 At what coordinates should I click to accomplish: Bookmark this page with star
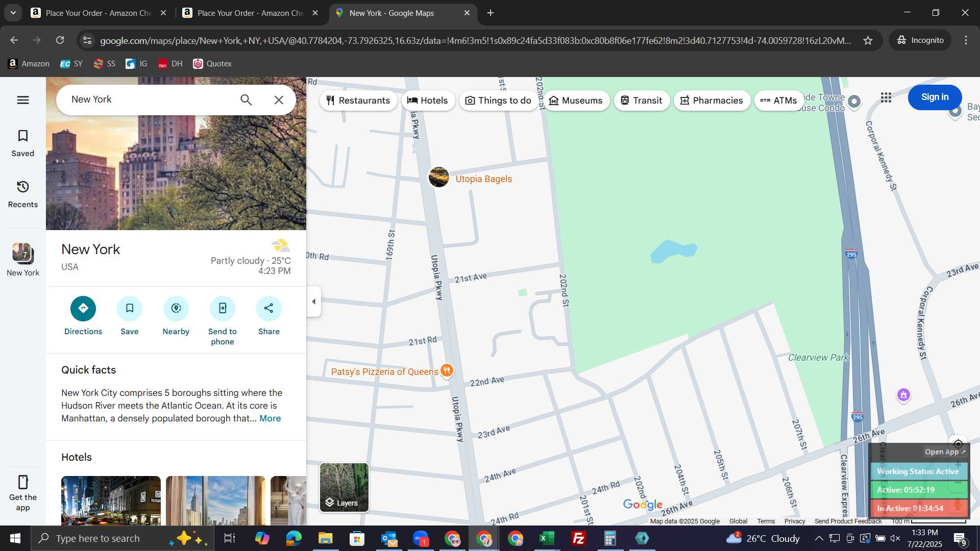click(868, 40)
